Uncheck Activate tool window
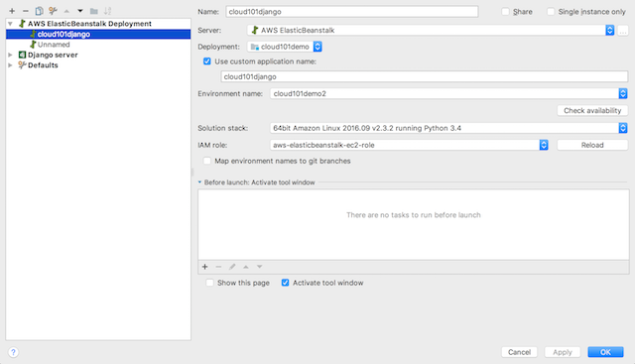 click(285, 283)
